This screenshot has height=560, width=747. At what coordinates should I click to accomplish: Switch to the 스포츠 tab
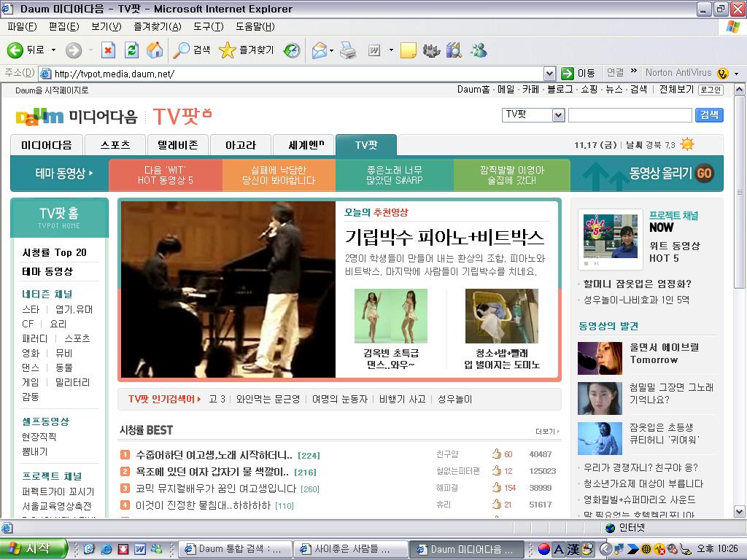pyautogui.click(x=115, y=145)
